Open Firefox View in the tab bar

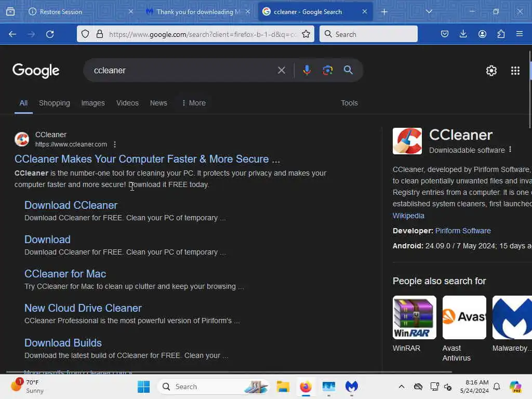click(x=10, y=12)
